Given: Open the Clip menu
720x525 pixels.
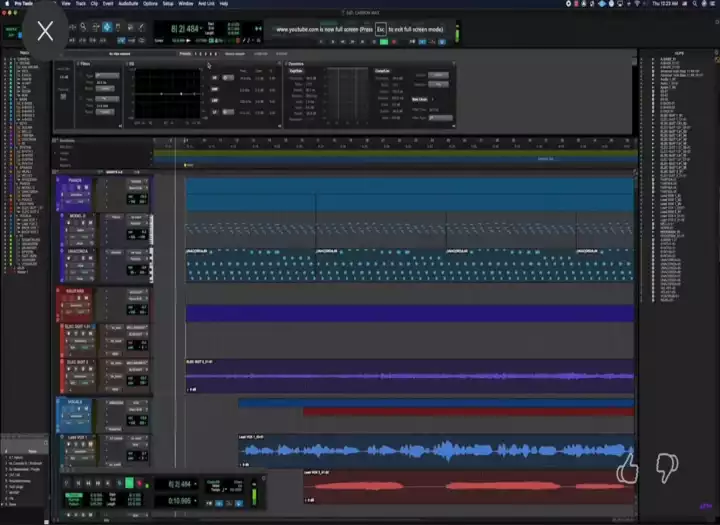Looking at the screenshot, I should point(94,4).
